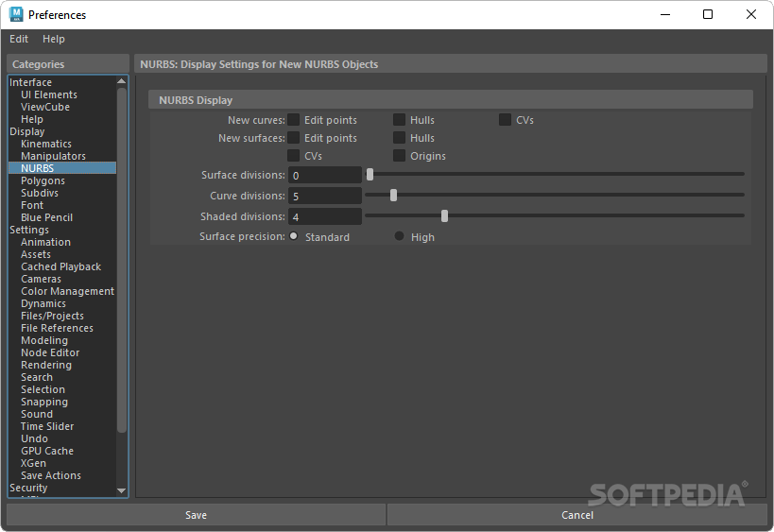Select the Polygons category
774x532 pixels.
click(43, 180)
